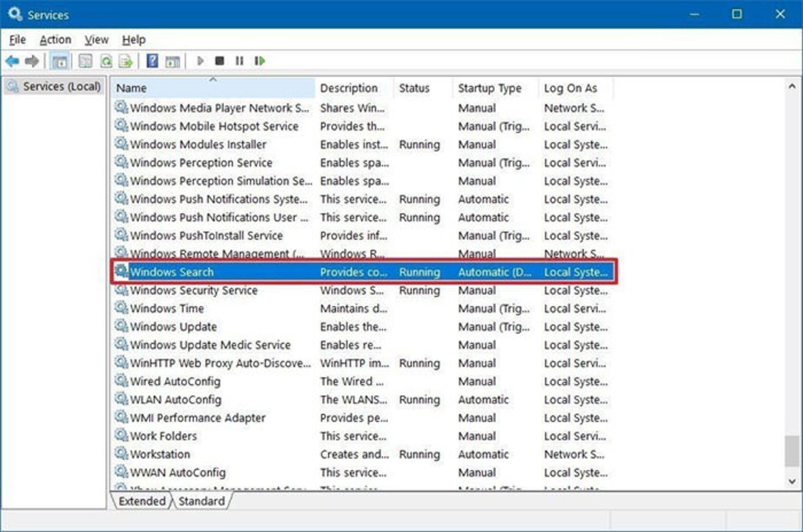
Task: Click the Stop Service square icon
Action: tap(220, 61)
